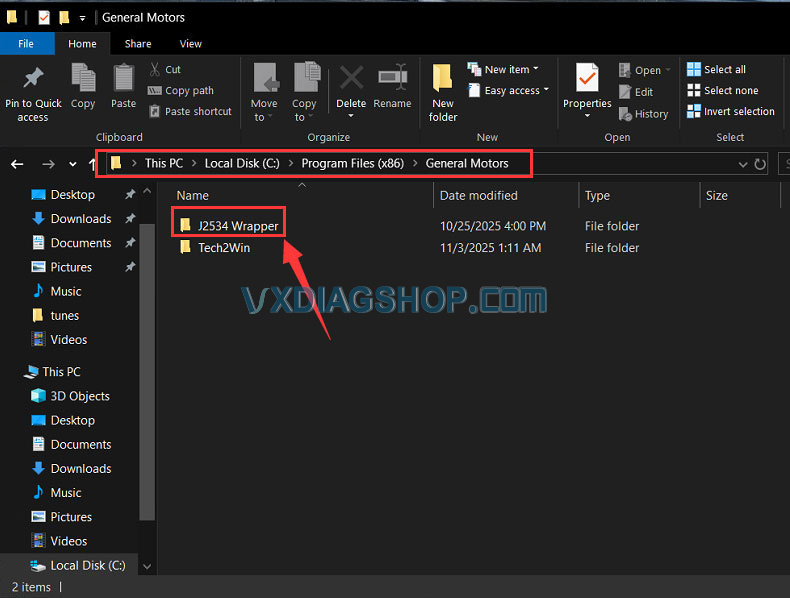Select Local Disk (C:) in sidebar
The height and width of the screenshot is (598, 790).
click(88, 565)
